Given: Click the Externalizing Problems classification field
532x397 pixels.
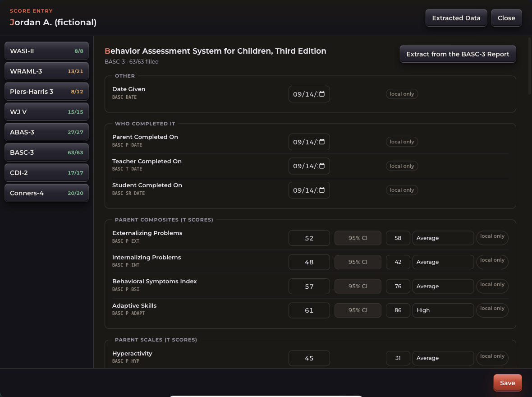Looking at the screenshot, I should point(443,238).
